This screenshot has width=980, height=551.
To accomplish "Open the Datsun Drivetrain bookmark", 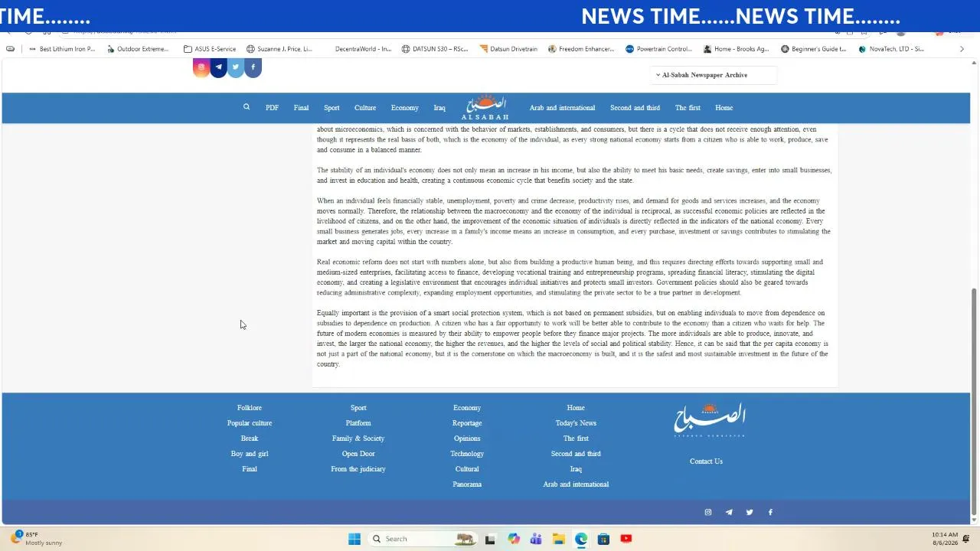I will coord(508,49).
